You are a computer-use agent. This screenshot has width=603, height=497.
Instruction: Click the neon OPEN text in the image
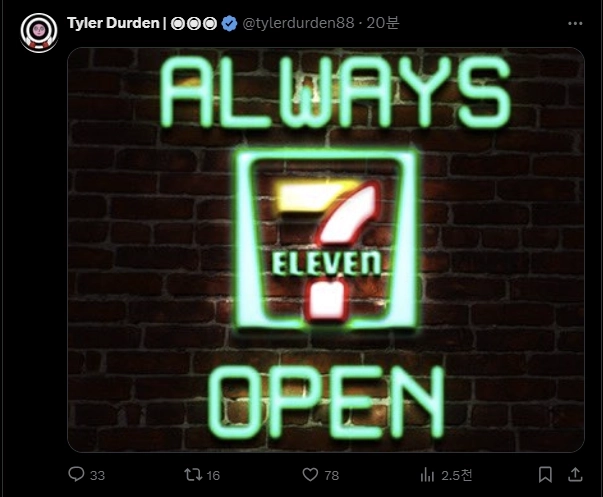click(326, 402)
